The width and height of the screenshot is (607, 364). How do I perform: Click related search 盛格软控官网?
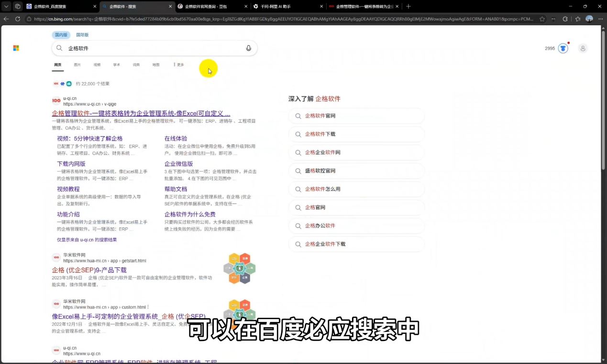(x=356, y=171)
